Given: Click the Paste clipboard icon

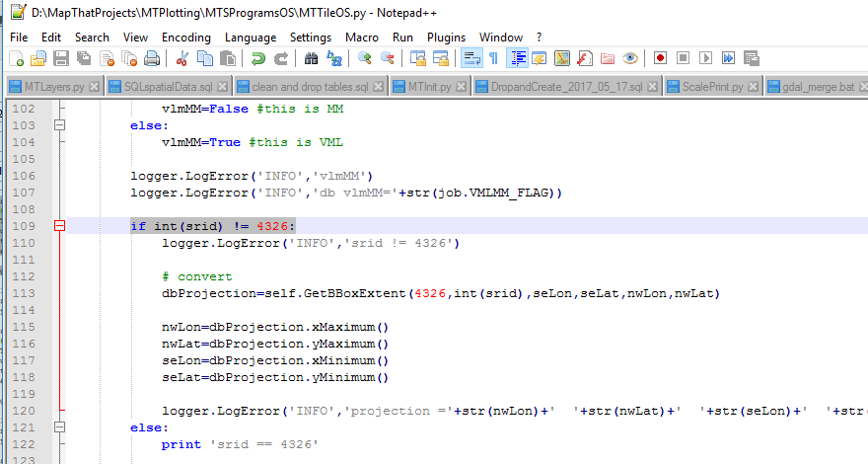Looking at the screenshot, I should point(228,58).
